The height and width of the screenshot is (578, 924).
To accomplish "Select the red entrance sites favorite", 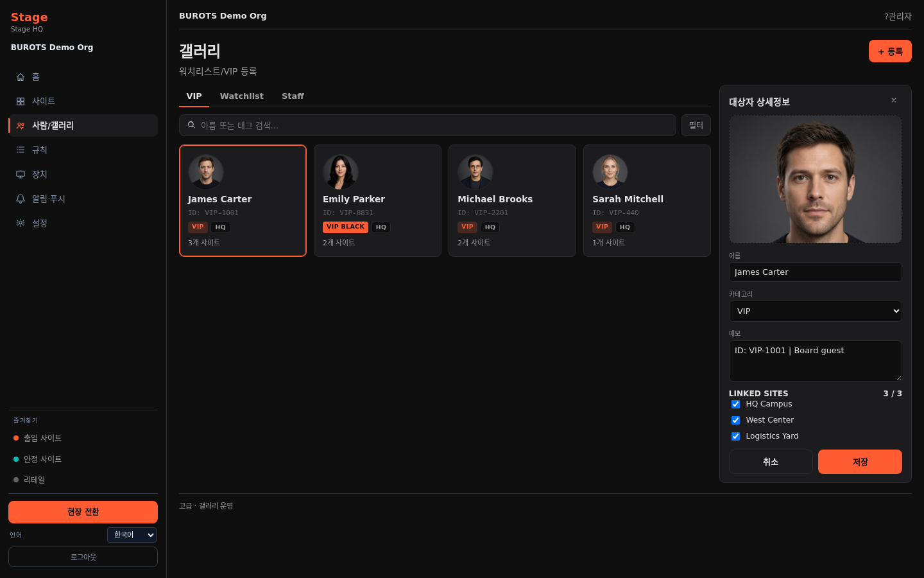I will coord(42,438).
